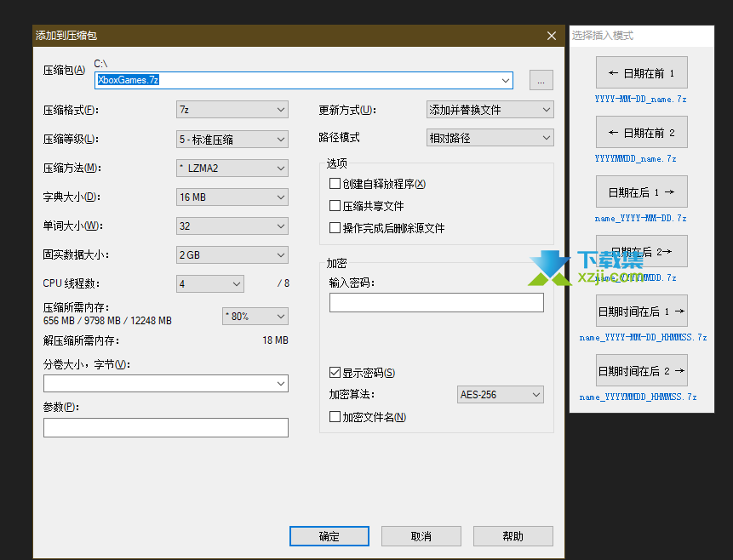The width and height of the screenshot is (733, 560).
Task: Click the 日期时间在后 1 button
Action: click(x=641, y=311)
